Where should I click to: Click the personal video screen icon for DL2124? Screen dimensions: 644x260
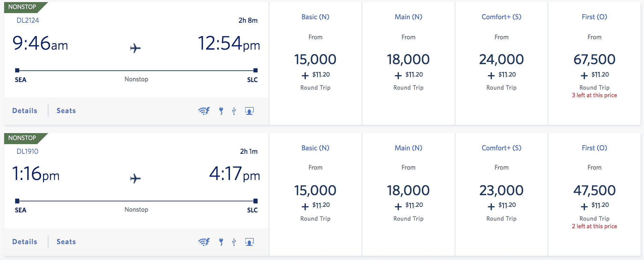click(249, 111)
